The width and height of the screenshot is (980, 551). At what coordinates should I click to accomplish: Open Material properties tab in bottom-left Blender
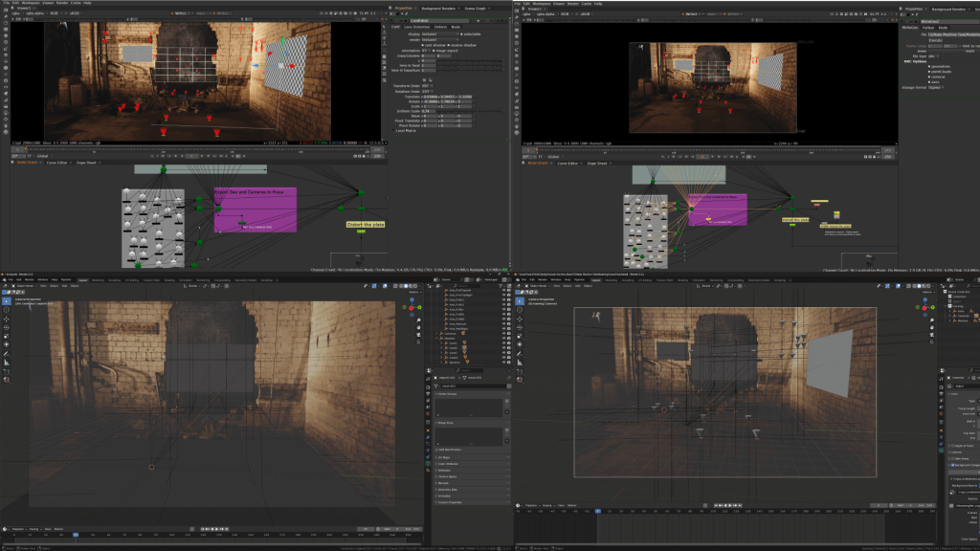pyautogui.click(x=428, y=471)
